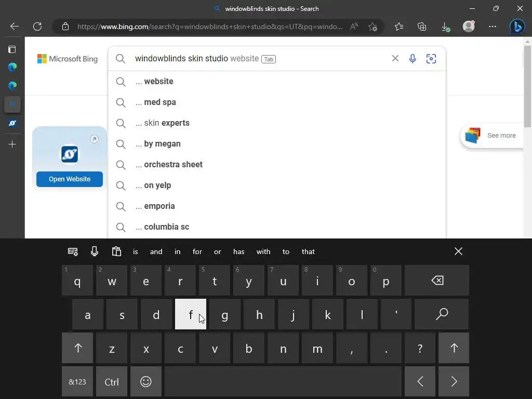Choose the 'emporia' suggestion
The width and height of the screenshot is (532, 399).
[277, 206]
